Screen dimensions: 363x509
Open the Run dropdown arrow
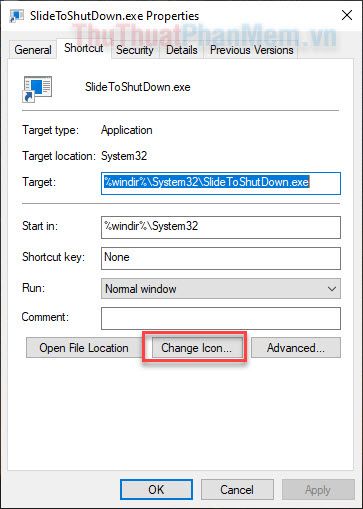coord(332,289)
